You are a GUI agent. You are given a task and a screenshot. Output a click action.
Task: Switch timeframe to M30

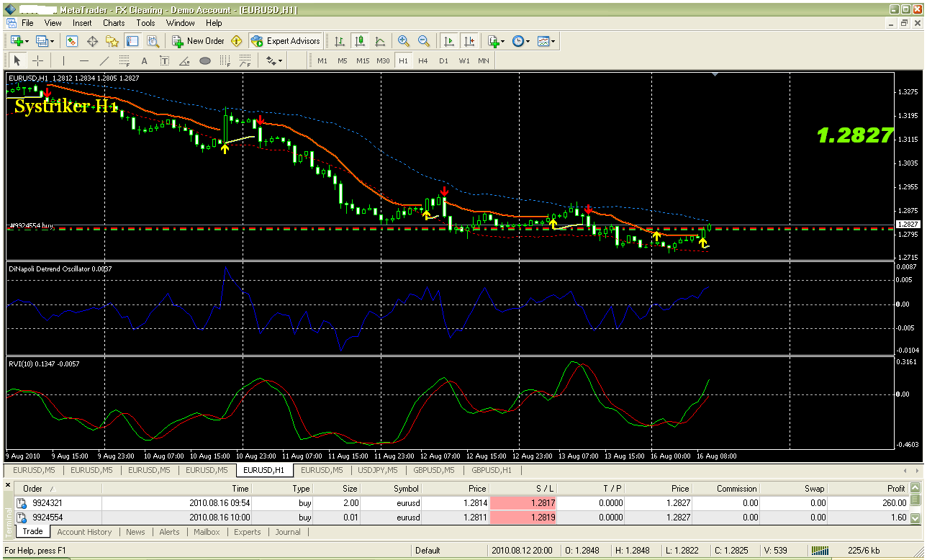pyautogui.click(x=383, y=60)
